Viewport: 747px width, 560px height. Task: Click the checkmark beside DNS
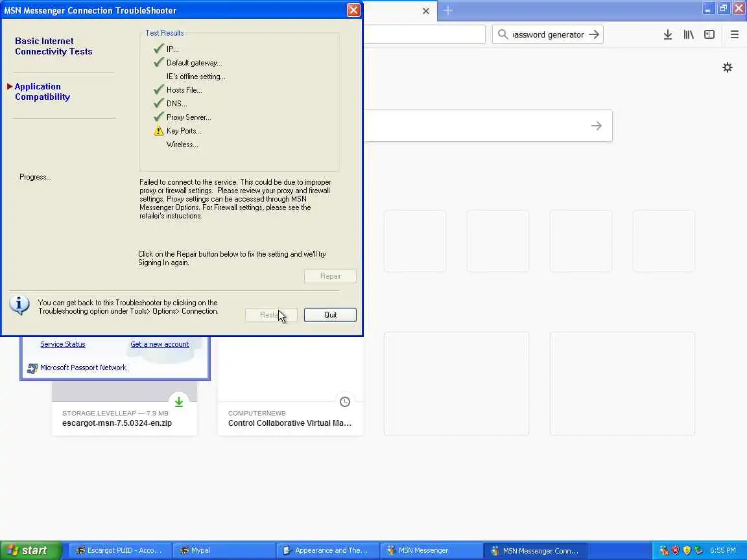point(159,103)
